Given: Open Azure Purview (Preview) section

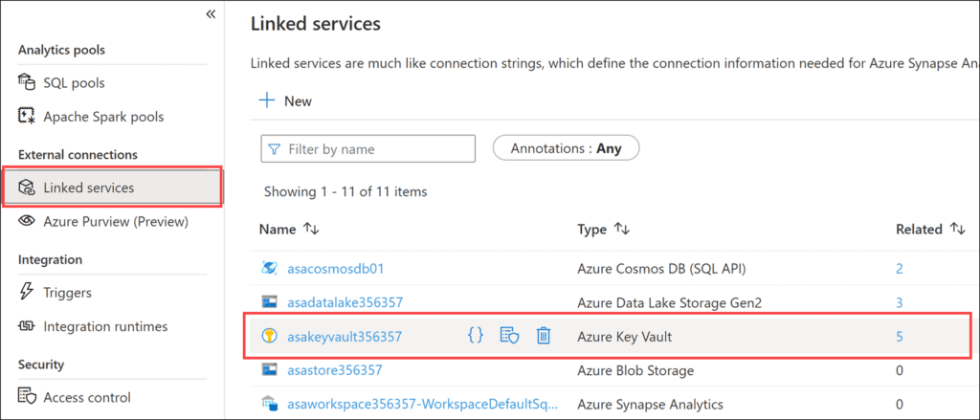Looking at the screenshot, I should coord(115,221).
